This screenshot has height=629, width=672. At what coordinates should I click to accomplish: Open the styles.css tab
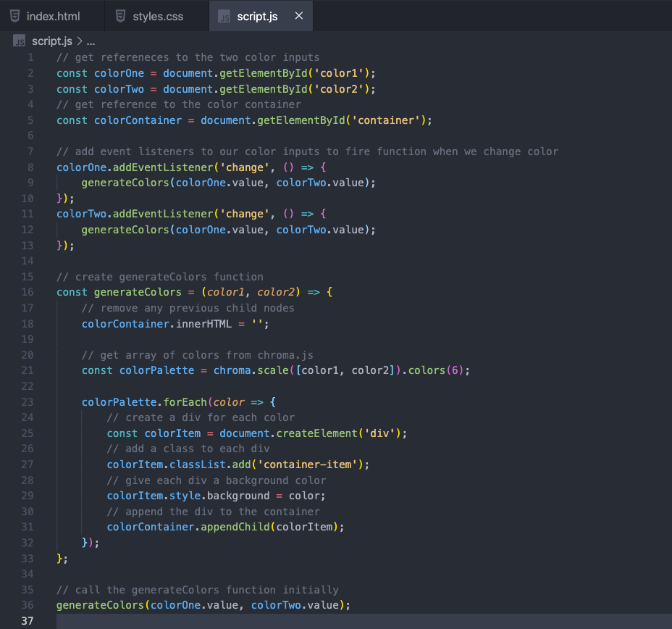(x=157, y=16)
